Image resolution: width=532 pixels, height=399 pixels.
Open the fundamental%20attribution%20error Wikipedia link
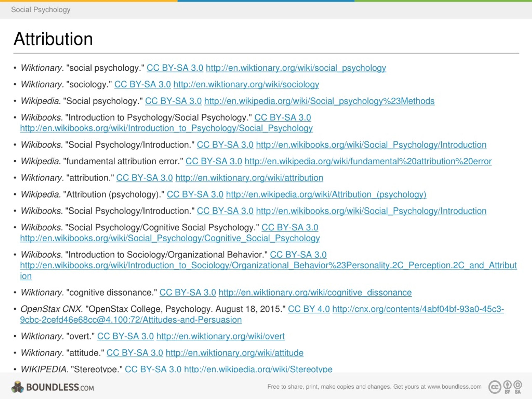(x=368, y=161)
